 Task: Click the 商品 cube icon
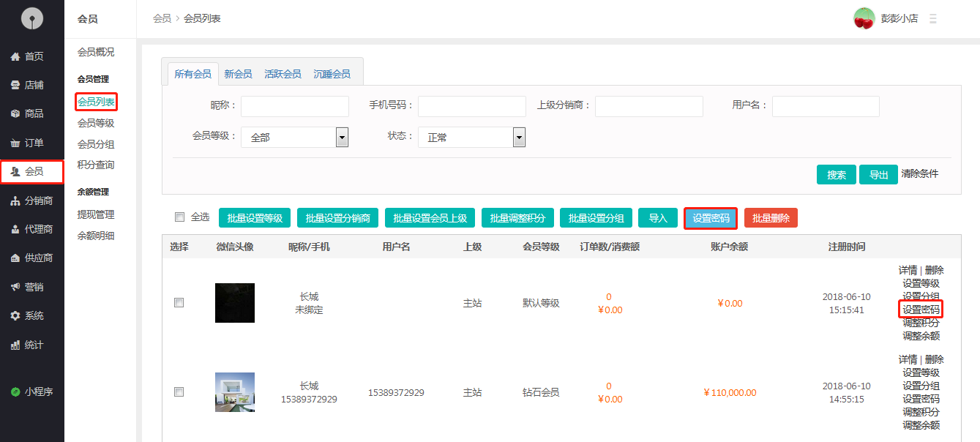pos(15,113)
